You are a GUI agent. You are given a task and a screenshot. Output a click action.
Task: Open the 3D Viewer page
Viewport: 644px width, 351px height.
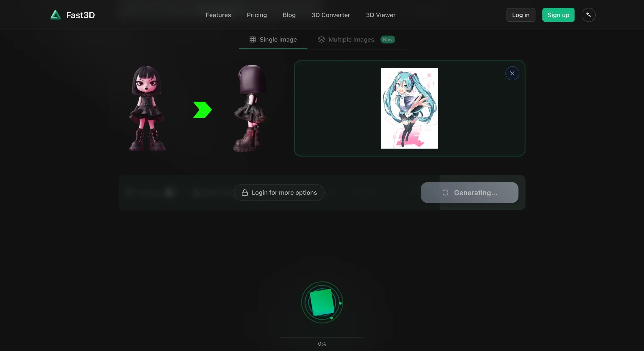381,15
